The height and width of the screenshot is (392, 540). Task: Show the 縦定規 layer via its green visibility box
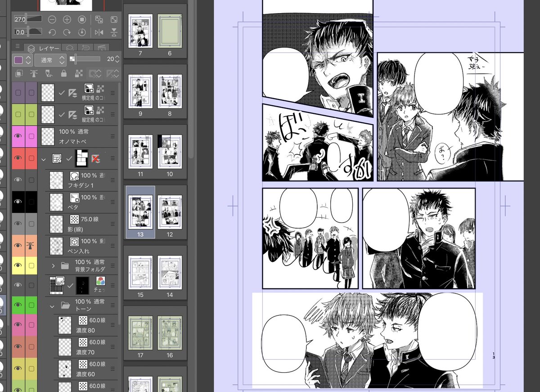[18, 114]
